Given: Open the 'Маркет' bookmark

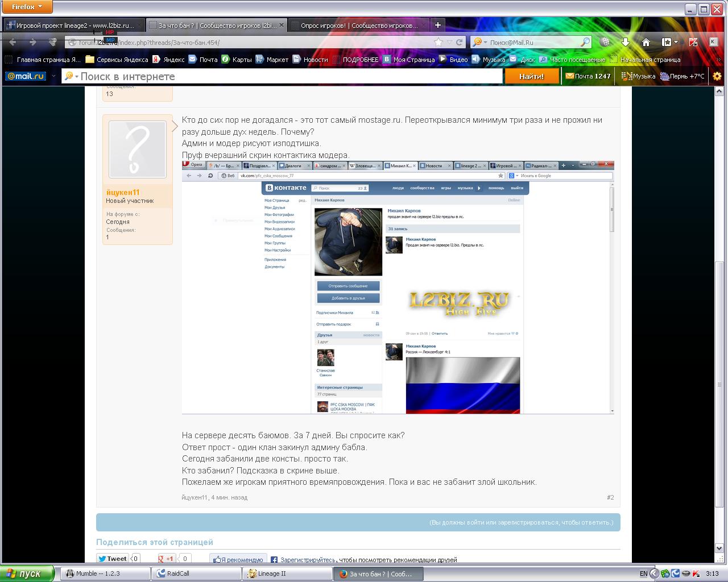Looking at the screenshot, I should coord(272,59).
